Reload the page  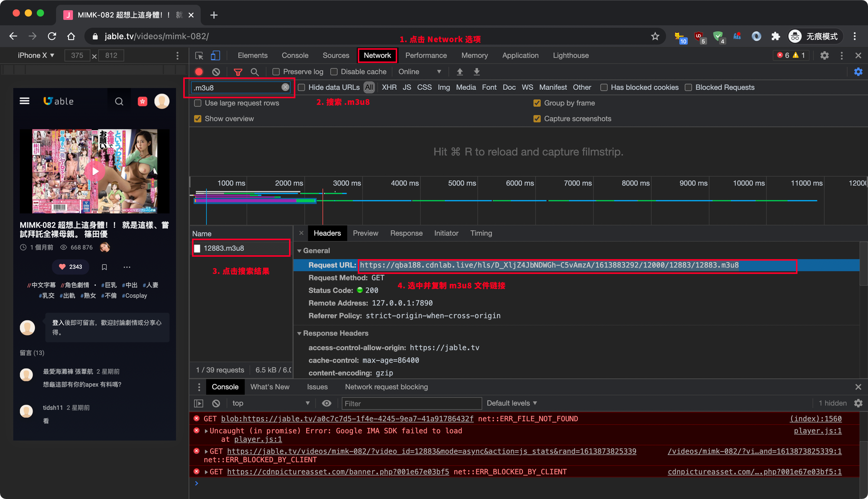click(52, 36)
